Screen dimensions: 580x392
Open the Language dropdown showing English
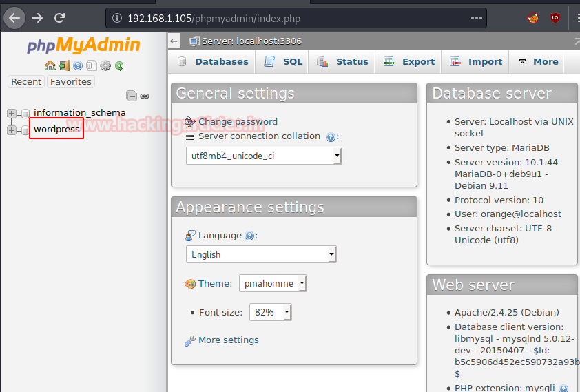pos(261,254)
